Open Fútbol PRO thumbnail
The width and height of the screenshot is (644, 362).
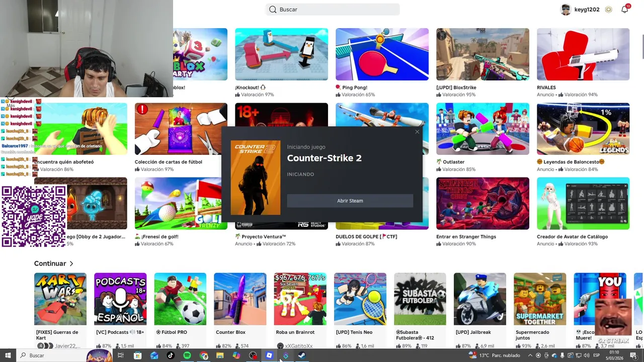180,299
